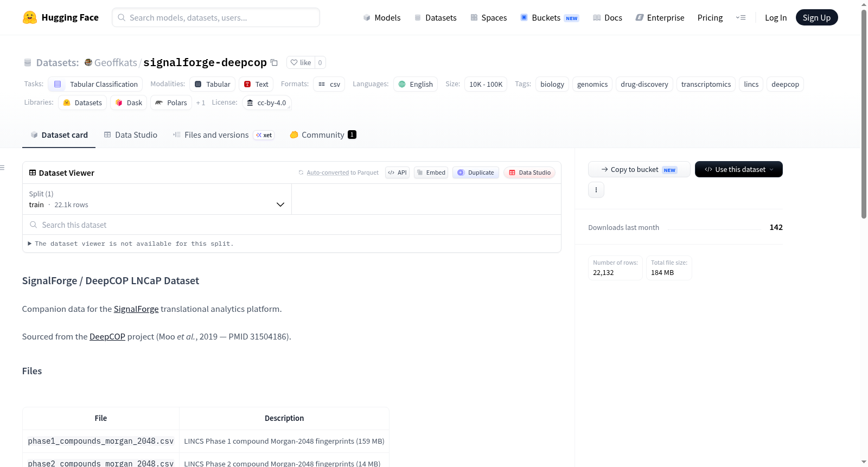Viewport: 868px width, 467px height.
Task: Follow the Auto-converted to Parquet link
Action: (x=328, y=172)
